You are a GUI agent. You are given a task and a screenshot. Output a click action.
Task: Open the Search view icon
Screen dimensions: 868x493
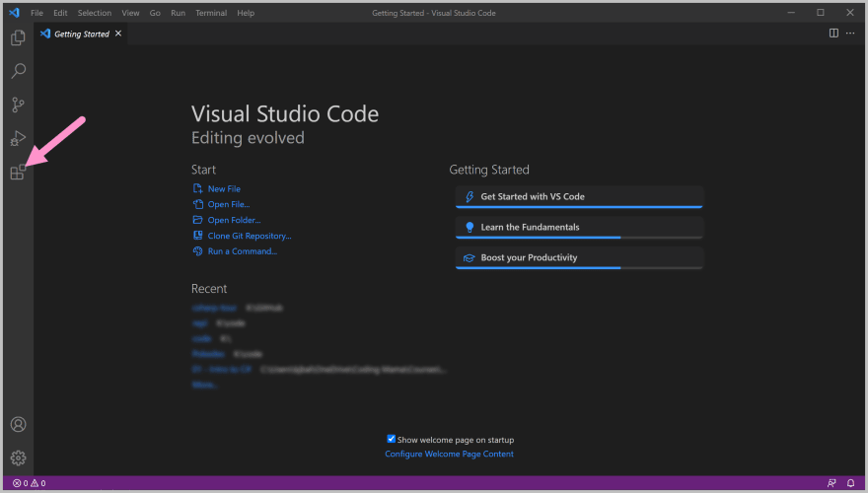click(19, 71)
